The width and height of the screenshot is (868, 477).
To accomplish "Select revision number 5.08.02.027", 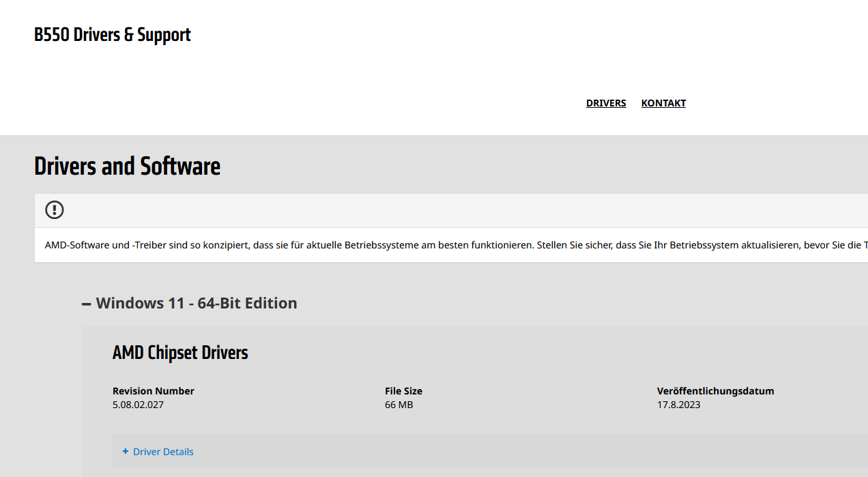I will click(138, 405).
